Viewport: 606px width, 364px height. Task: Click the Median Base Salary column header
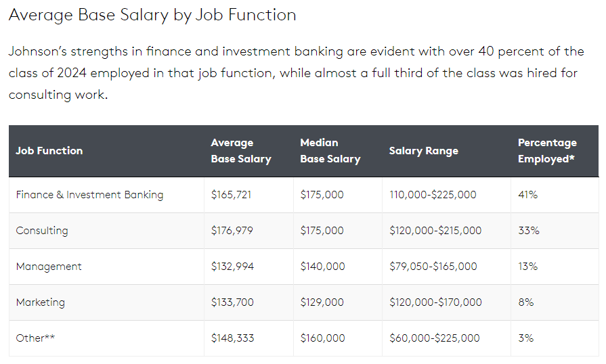click(x=330, y=151)
